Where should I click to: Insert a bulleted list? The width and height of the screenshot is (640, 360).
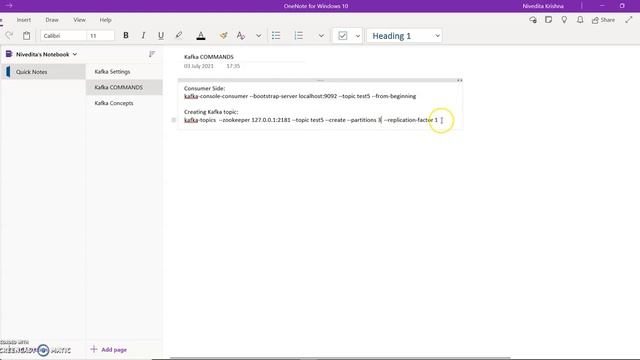[276, 36]
